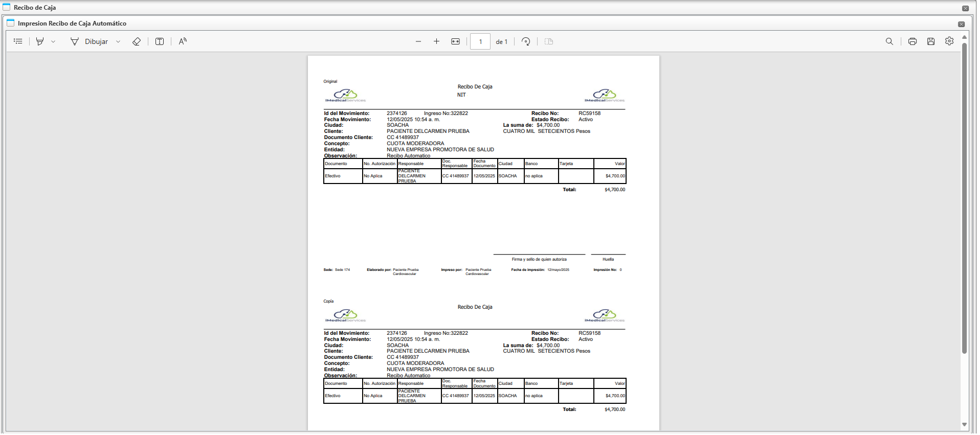This screenshot has width=980, height=435.
Task: Click the page number input field
Action: point(480,41)
